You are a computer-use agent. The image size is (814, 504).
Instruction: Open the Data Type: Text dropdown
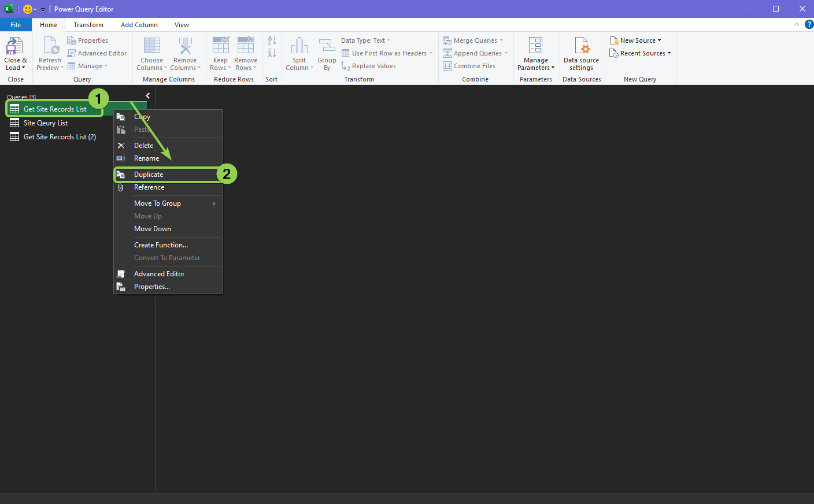pyautogui.click(x=366, y=40)
